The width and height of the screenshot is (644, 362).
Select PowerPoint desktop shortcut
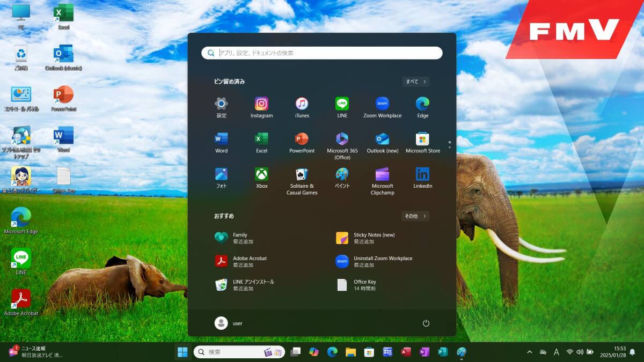[63, 98]
